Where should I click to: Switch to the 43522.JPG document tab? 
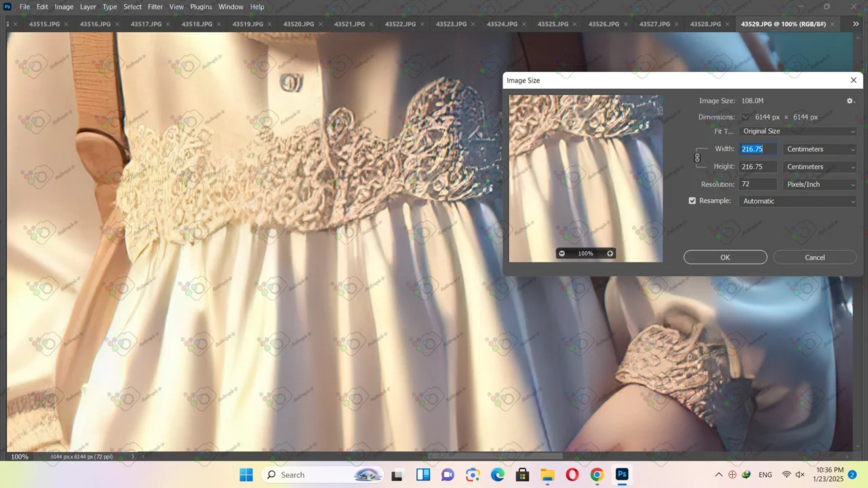click(x=400, y=24)
